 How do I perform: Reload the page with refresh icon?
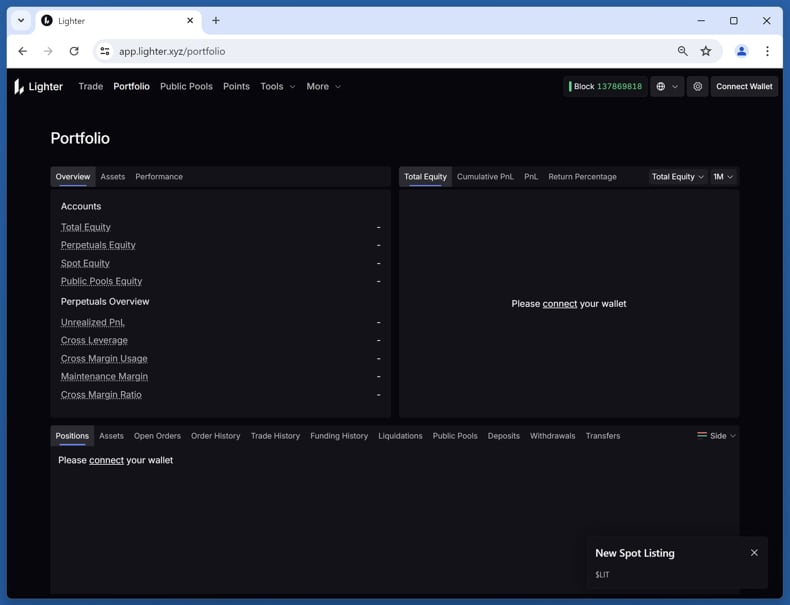tap(74, 51)
